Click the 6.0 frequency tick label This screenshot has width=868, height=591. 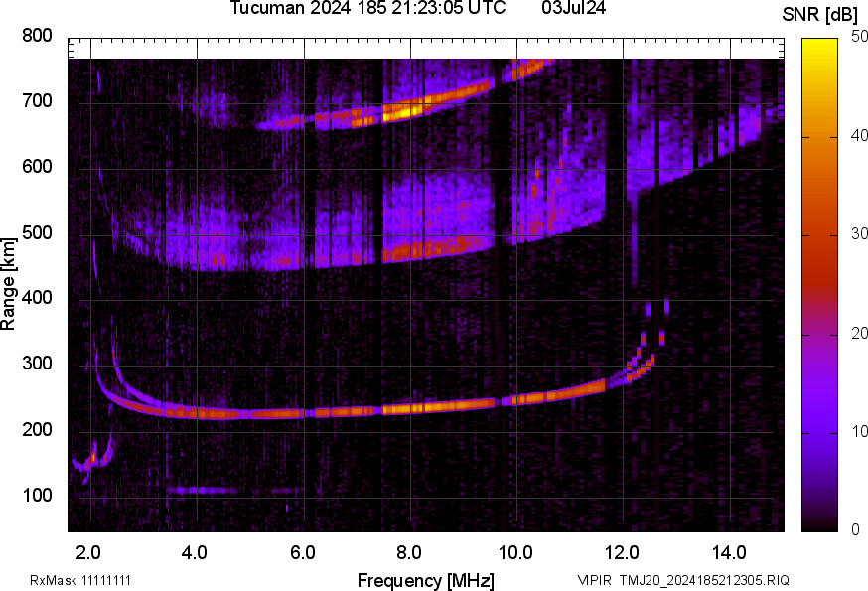tap(302, 553)
